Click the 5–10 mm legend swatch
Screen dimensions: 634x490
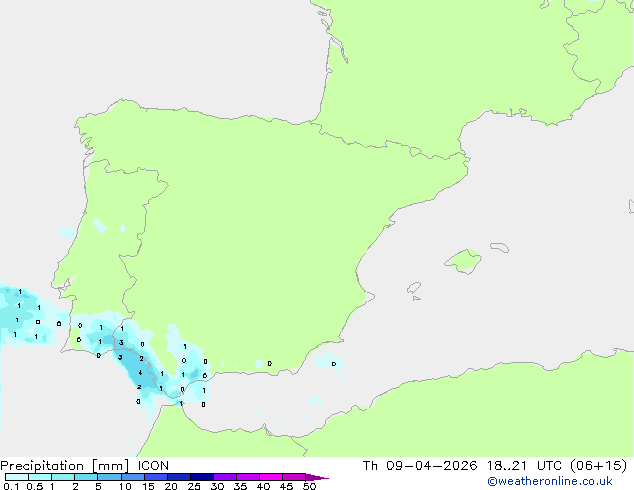click(109, 477)
